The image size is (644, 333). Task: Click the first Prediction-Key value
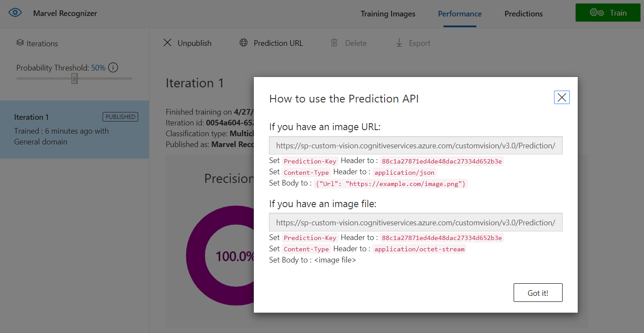coord(442,161)
